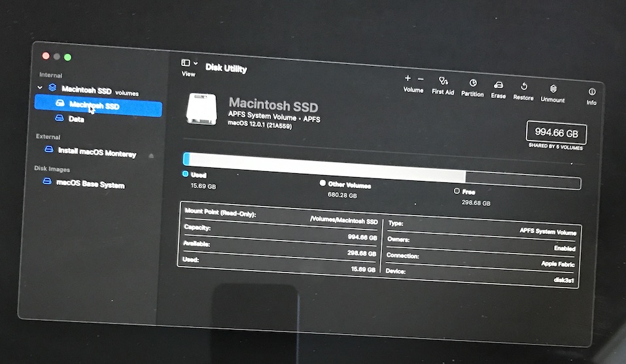Click the Other Volumes legend swatch
Screen dimensions: 626x364
click(x=322, y=183)
